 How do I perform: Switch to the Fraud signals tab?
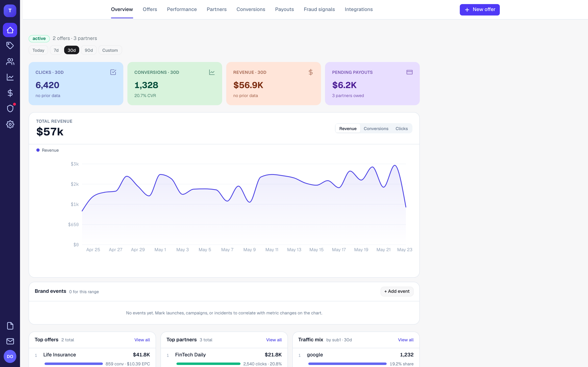[319, 9]
